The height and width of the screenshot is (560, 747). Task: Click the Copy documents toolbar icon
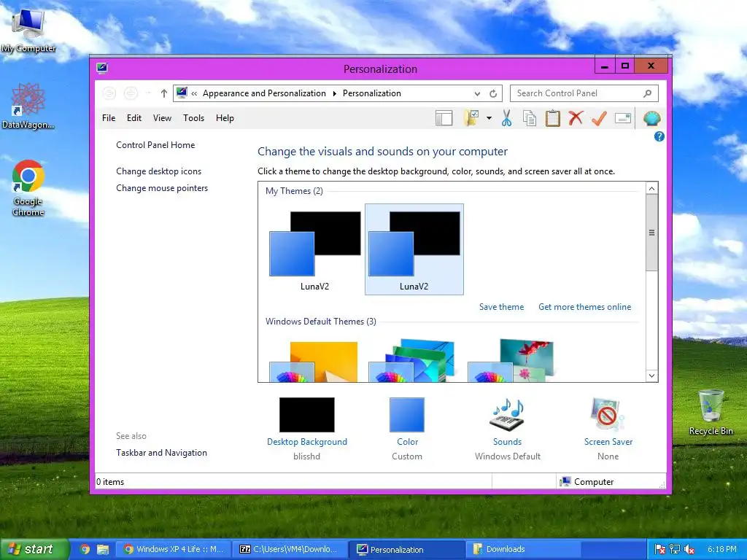click(530, 118)
